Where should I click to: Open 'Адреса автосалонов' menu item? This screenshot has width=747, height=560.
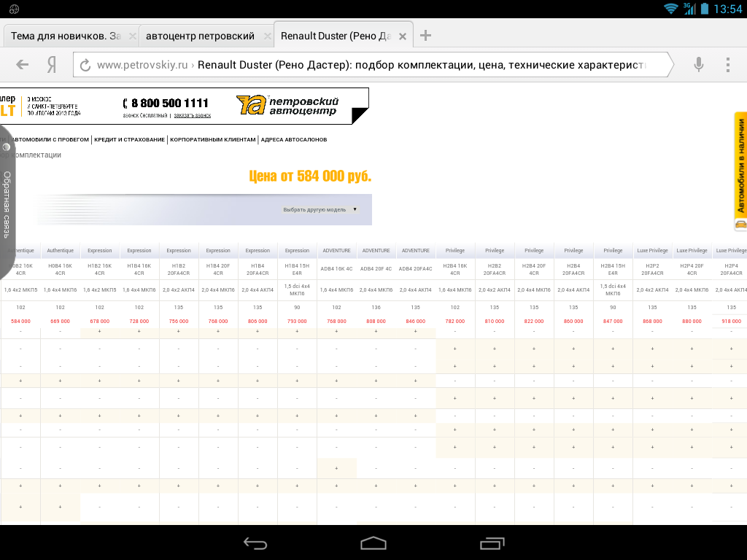[294, 139]
